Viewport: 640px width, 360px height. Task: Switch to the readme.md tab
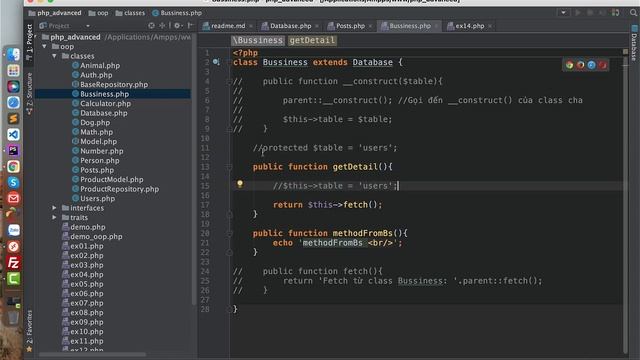click(x=228, y=26)
